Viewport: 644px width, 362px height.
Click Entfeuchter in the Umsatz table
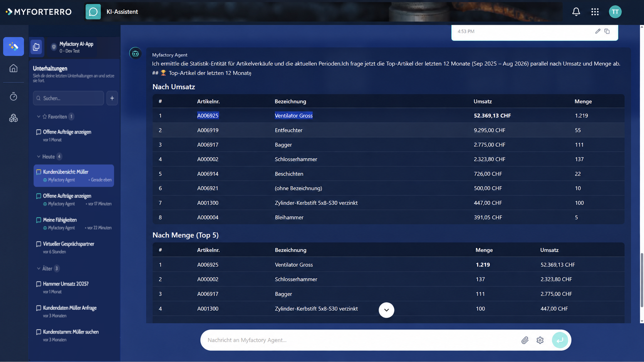pos(288,130)
